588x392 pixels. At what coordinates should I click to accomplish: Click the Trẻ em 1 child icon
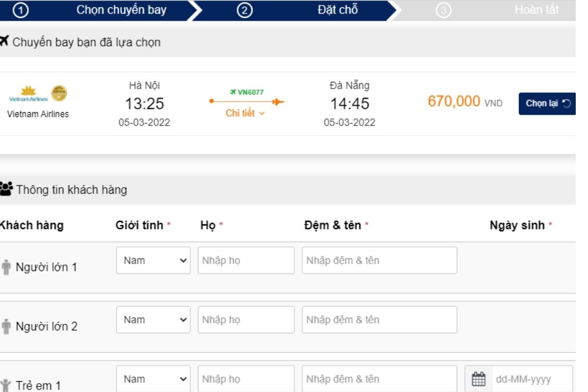tap(6, 385)
